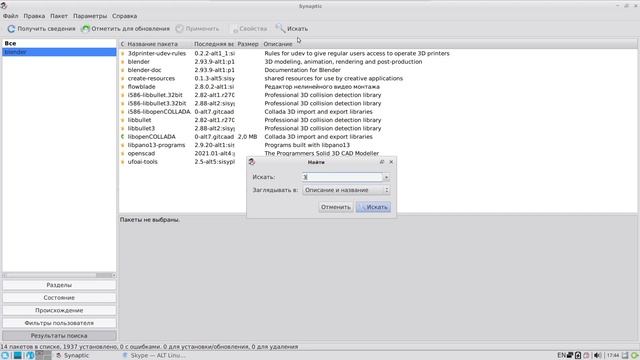Click the volume speaker icon in system tray
The height and width of the screenshot is (360, 640).
click(597, 356)
